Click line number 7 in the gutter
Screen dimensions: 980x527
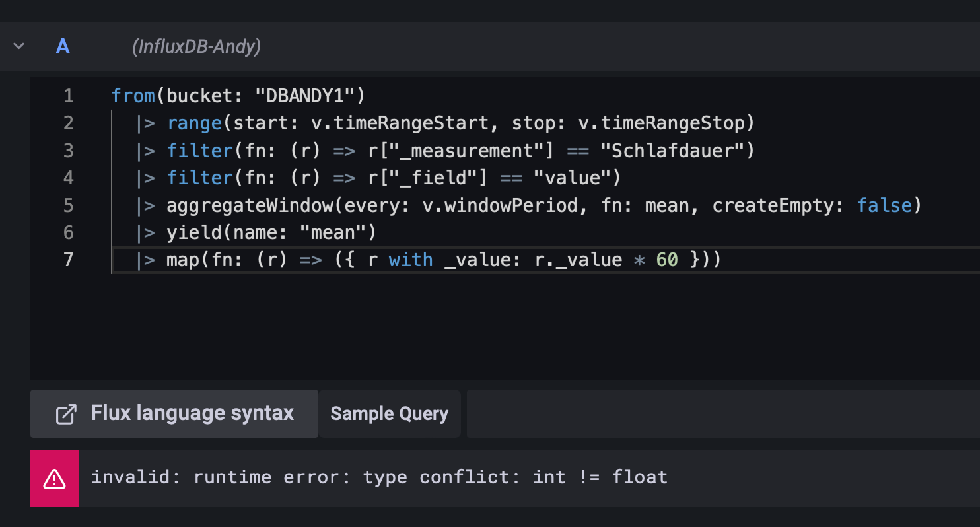[68, 260]
